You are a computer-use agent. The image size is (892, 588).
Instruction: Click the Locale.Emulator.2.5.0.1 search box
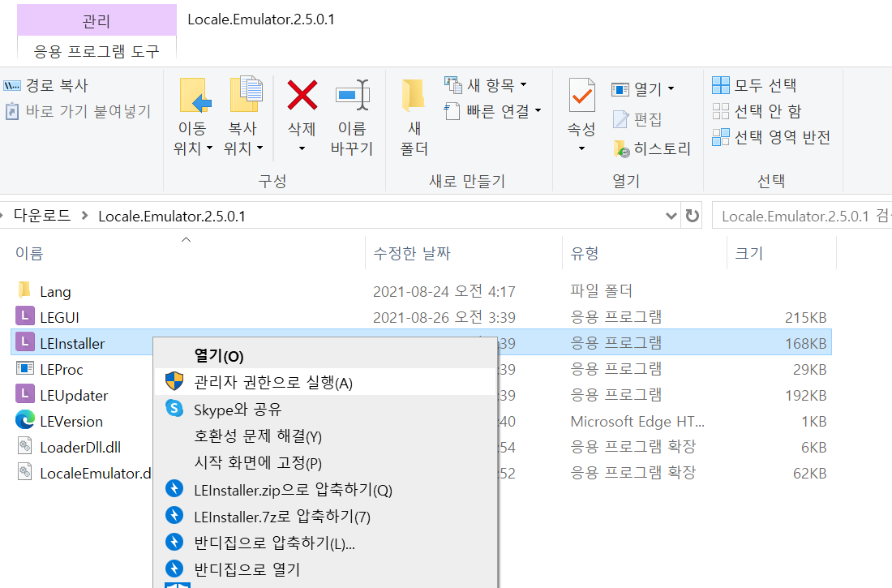[801, 216]
